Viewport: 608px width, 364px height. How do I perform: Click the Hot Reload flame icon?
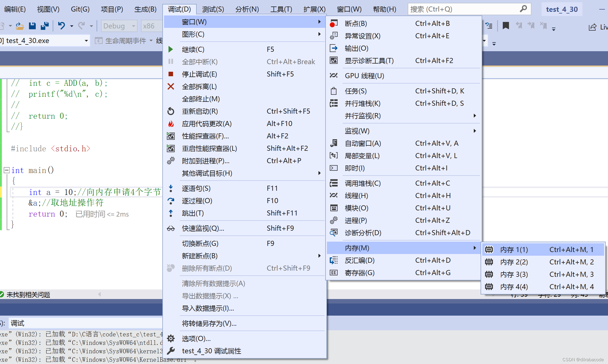coord(171,124)
